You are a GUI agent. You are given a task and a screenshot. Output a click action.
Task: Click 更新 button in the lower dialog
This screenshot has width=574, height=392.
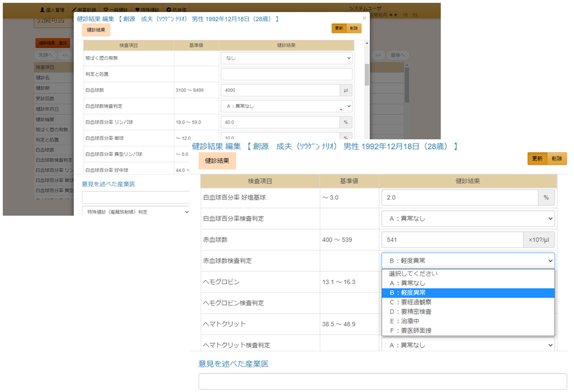tap(536, 159)
